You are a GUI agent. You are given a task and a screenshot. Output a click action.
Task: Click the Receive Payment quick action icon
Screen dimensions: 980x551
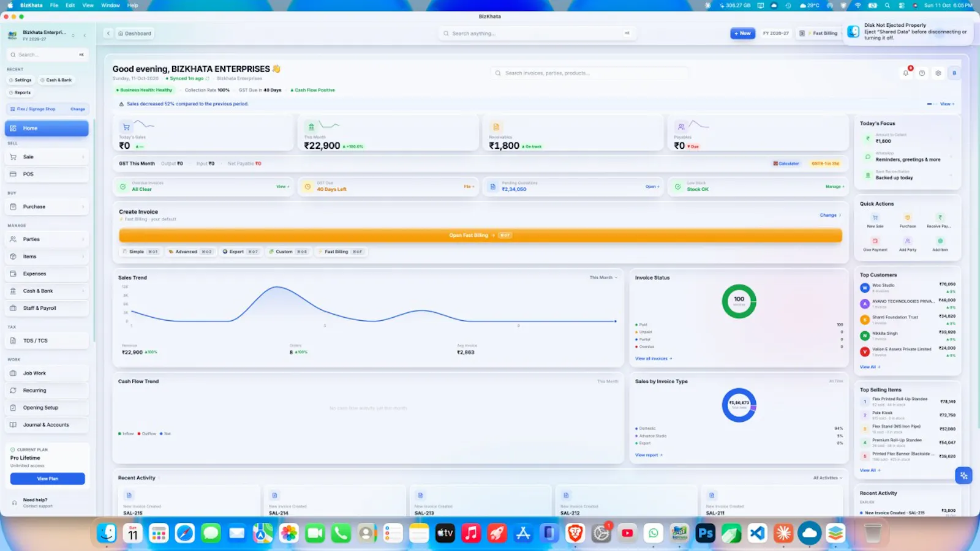click(940, 218)
